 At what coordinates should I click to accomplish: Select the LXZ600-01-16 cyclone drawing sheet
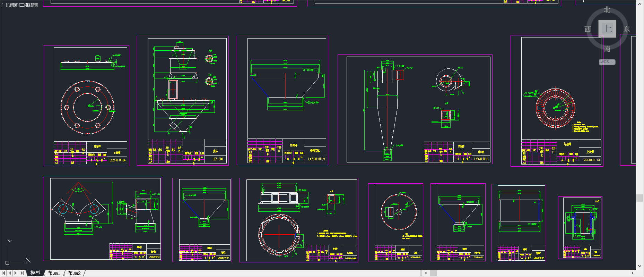click(415, 109)
